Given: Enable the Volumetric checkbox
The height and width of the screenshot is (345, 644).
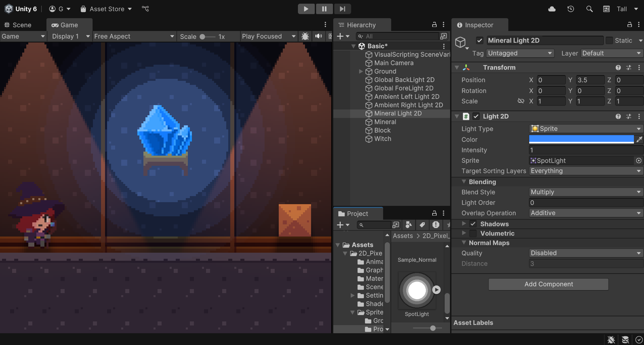Looking at the screenshot, I should coord(473,233).
